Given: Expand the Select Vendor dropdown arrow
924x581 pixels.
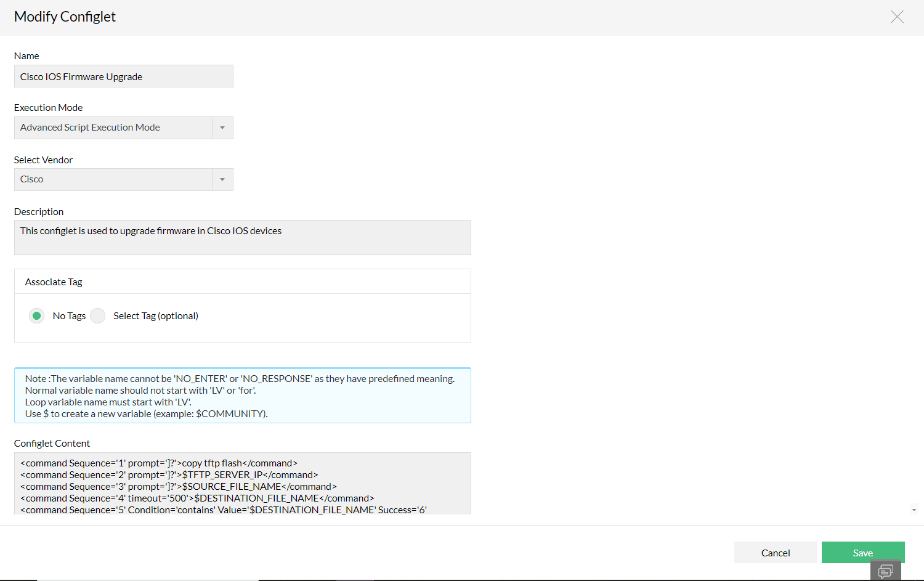Looking at the screenshot, I should (x=222, y=180).
